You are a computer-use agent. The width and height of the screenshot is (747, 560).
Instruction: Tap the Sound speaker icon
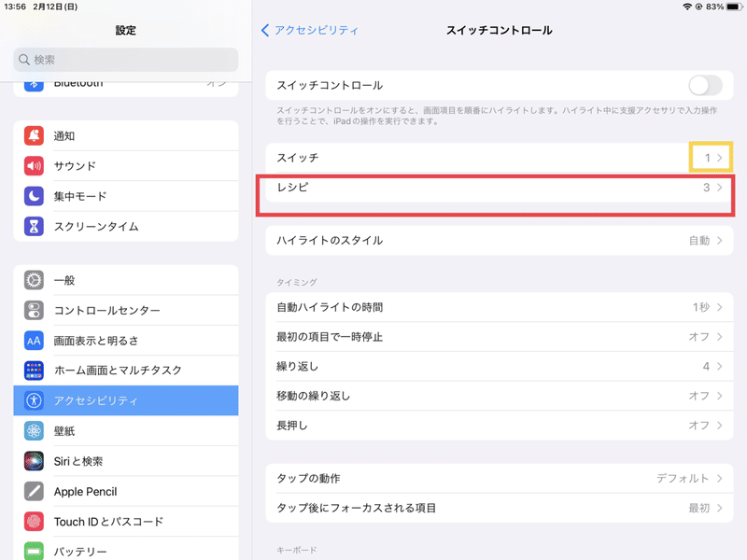(x=35, y=166)
